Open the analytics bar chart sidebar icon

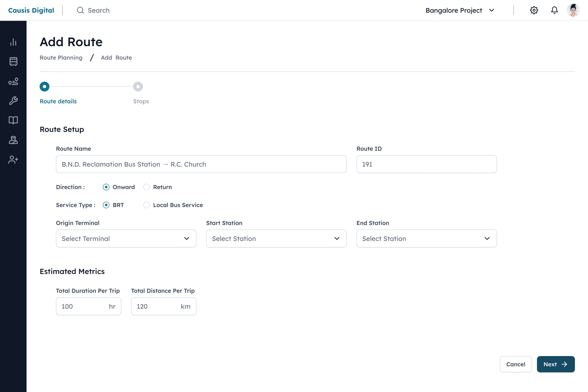(13, 42)
